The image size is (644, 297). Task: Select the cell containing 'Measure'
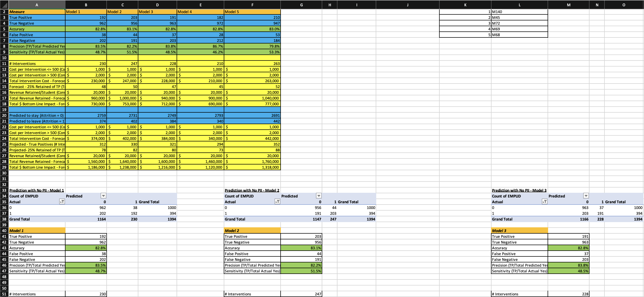point(37,12)
